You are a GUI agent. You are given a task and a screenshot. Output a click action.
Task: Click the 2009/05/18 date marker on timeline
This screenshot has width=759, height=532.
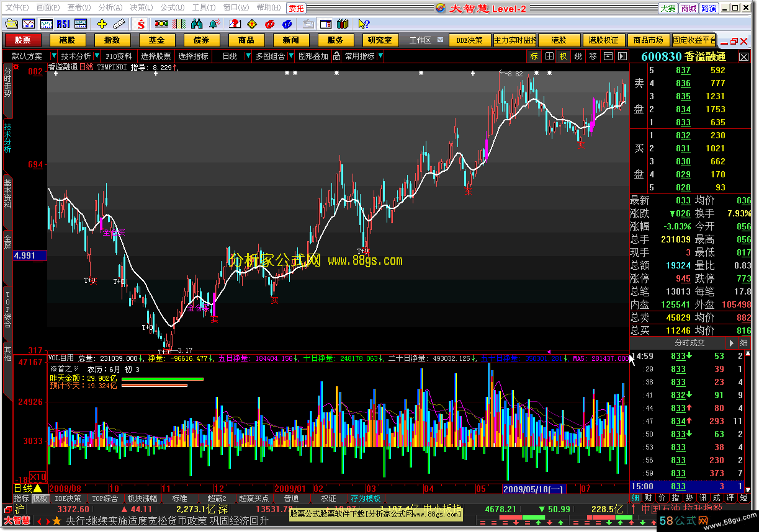[532, 489]
